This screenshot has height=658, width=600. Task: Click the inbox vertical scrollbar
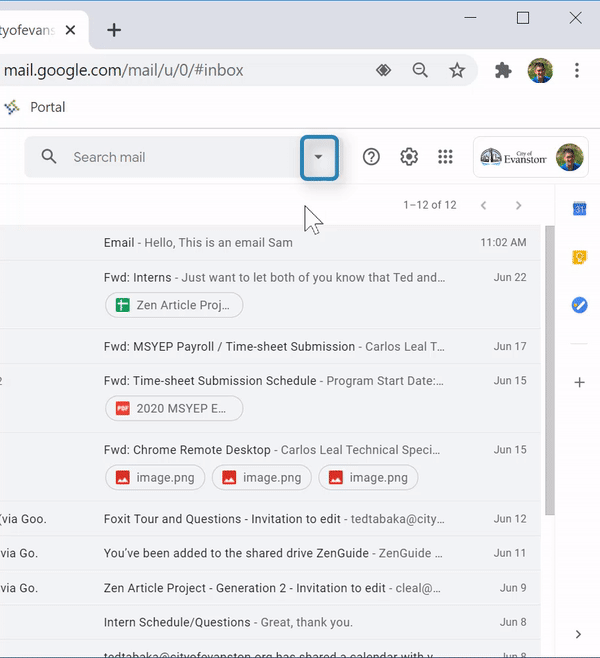(x=550, y=370)
